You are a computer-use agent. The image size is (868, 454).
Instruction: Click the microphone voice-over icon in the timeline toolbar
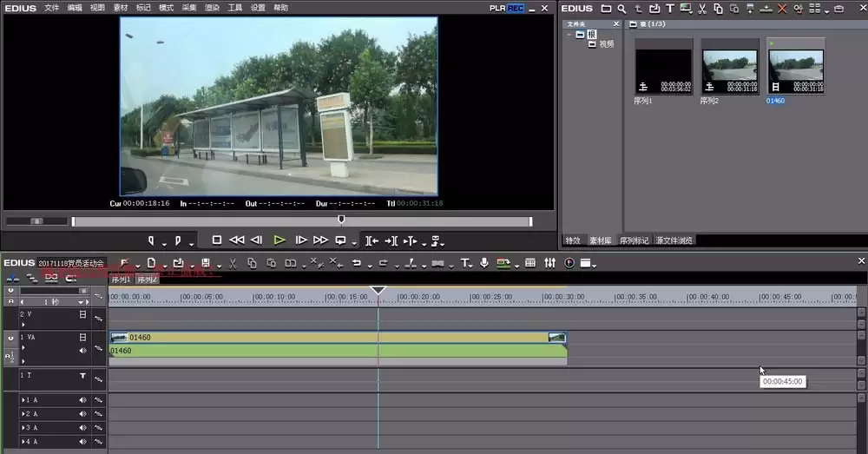484,263
